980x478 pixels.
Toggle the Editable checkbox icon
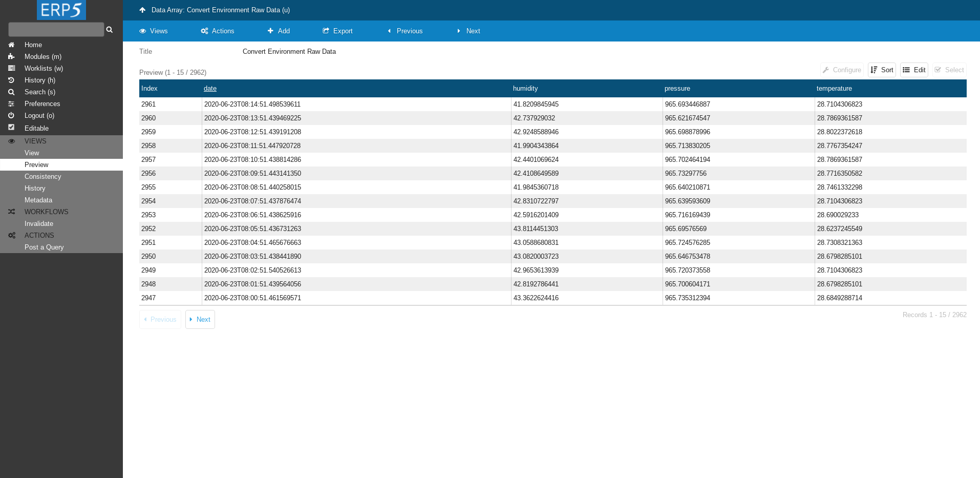(x=11, y=128)
